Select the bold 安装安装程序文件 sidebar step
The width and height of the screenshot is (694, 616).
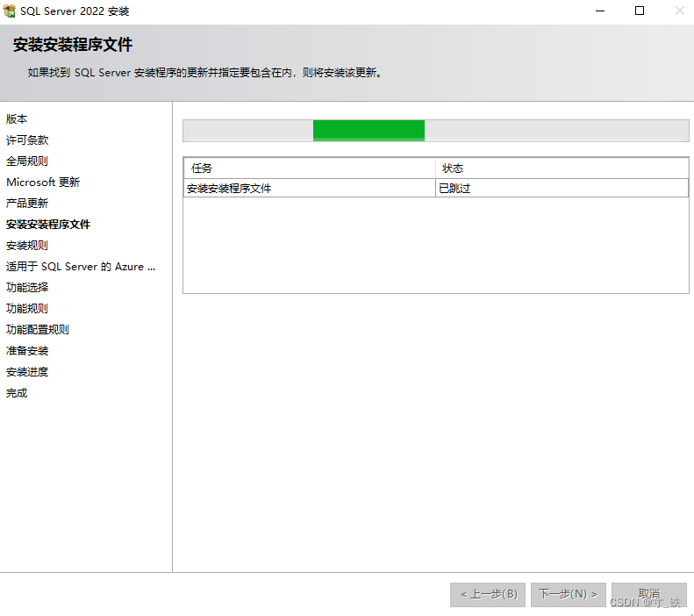(48, 225)
